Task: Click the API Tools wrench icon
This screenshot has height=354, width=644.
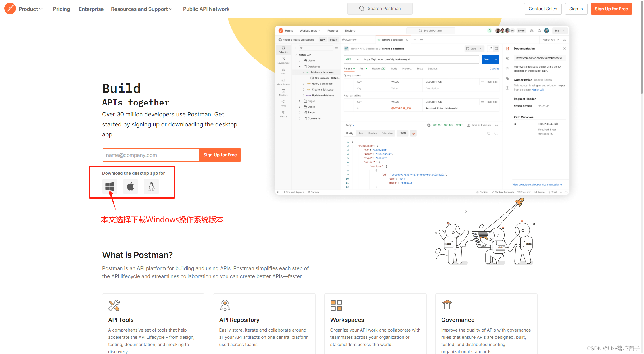Action: click(x=114, y=305)
